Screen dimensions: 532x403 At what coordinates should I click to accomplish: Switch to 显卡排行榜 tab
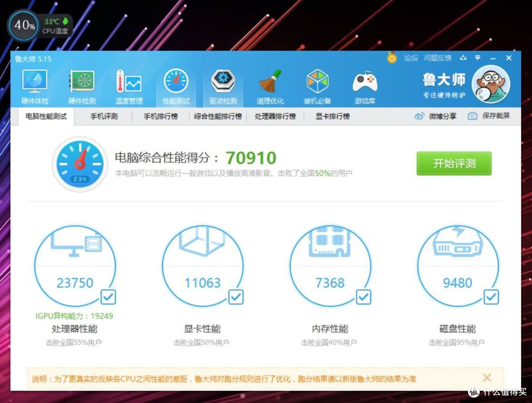(x=332, y=117)
